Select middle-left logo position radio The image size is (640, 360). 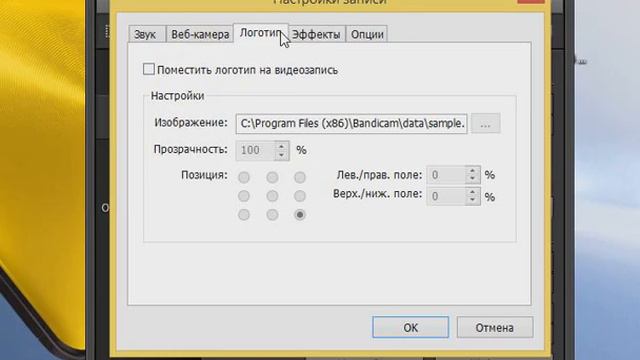point(244,196)
